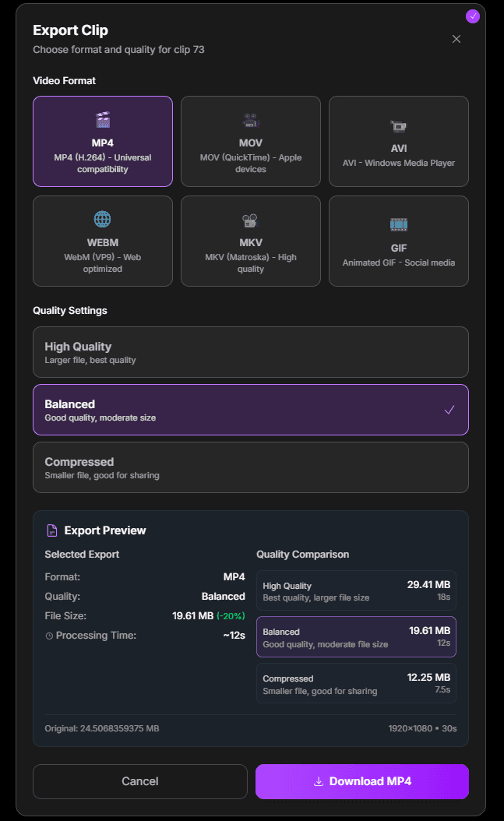Viewport: 504px width, 821px height.
Task: Click the Cancel button
Action: (x=139, y=781)
